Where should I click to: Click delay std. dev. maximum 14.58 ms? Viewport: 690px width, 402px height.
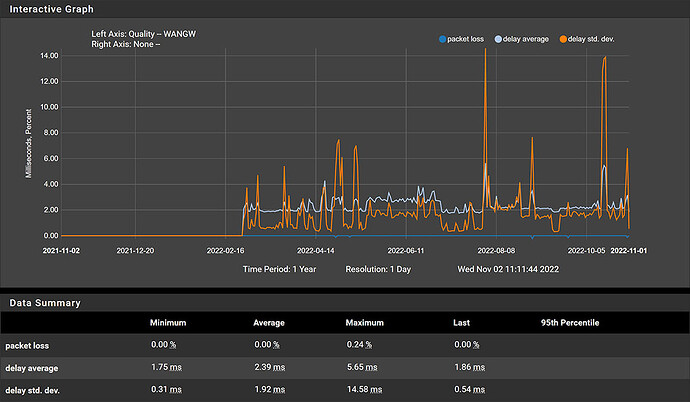(x=364, y=389)
